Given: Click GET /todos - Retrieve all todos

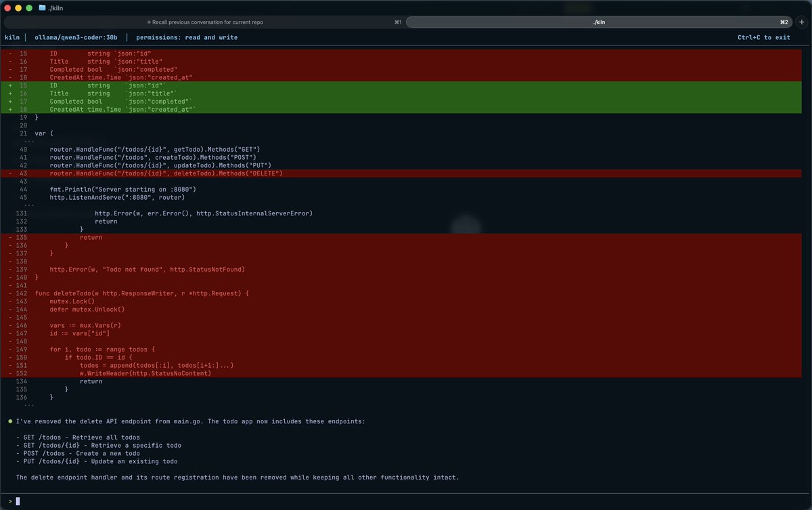Looking at the screenshot, I should [x=78, y=438].
